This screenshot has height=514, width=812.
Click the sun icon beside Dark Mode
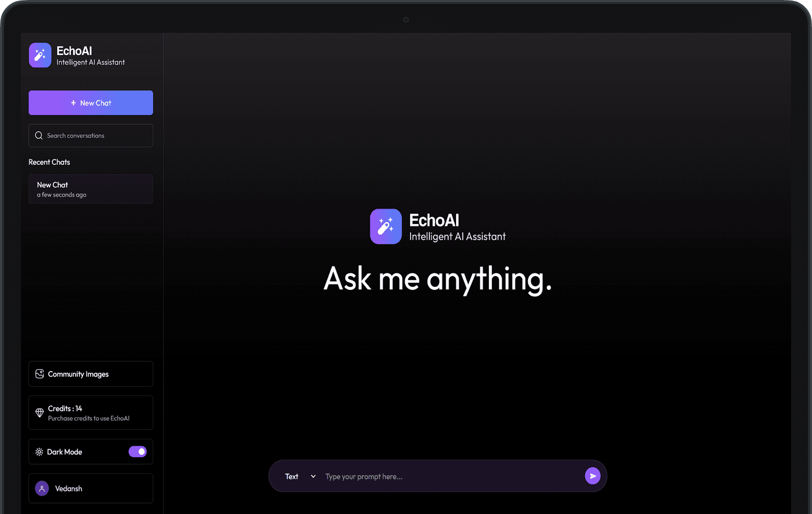39,452
